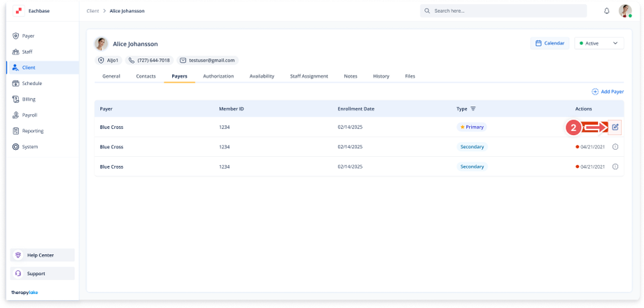Open the notification bell
This screenshot has height=308, width=644.
(606, 11)
